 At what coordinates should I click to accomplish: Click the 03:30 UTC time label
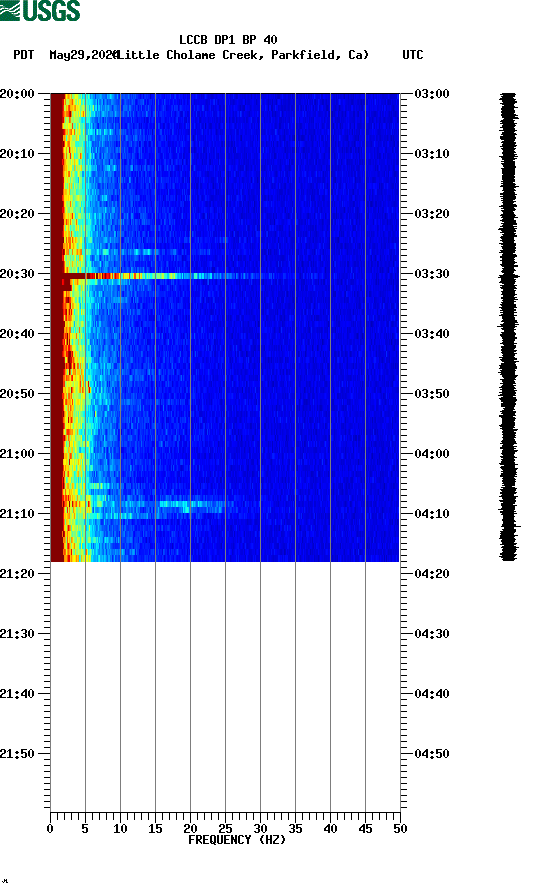tap(432, 274)
